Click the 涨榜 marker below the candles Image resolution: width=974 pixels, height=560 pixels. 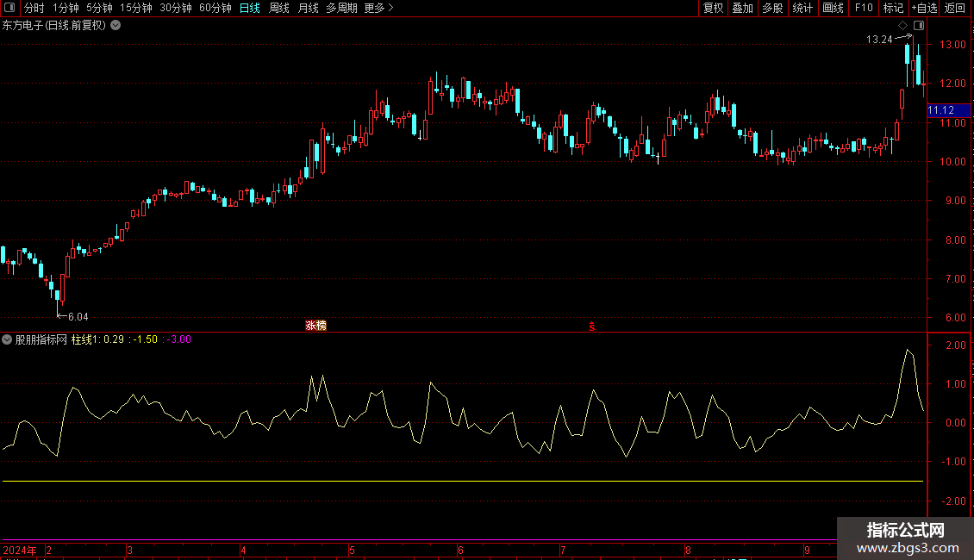(315, 326)
